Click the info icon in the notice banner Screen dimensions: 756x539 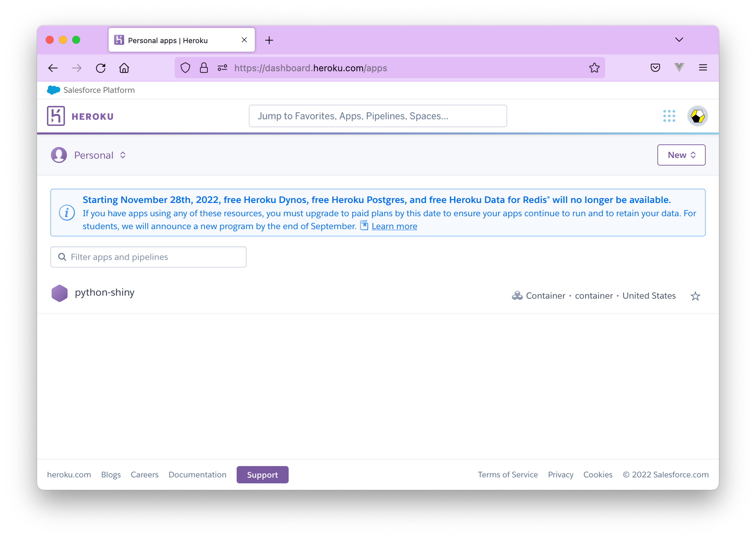(67, 213)
